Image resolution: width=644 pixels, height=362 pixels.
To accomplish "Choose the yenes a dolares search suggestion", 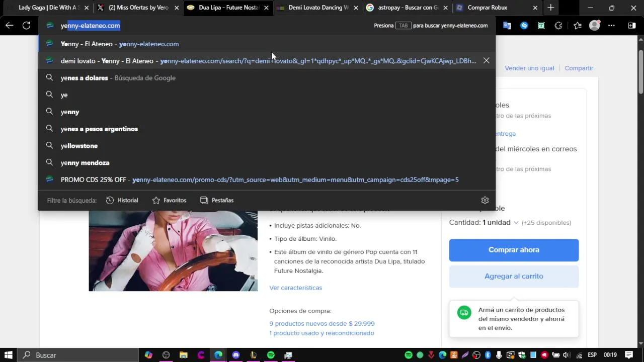I will click(267, 78).
